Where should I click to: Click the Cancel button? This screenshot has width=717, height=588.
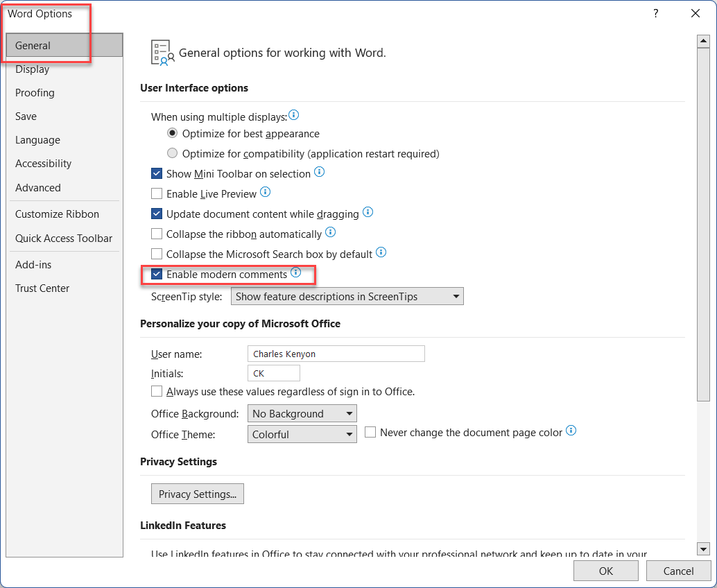[678, 571]
